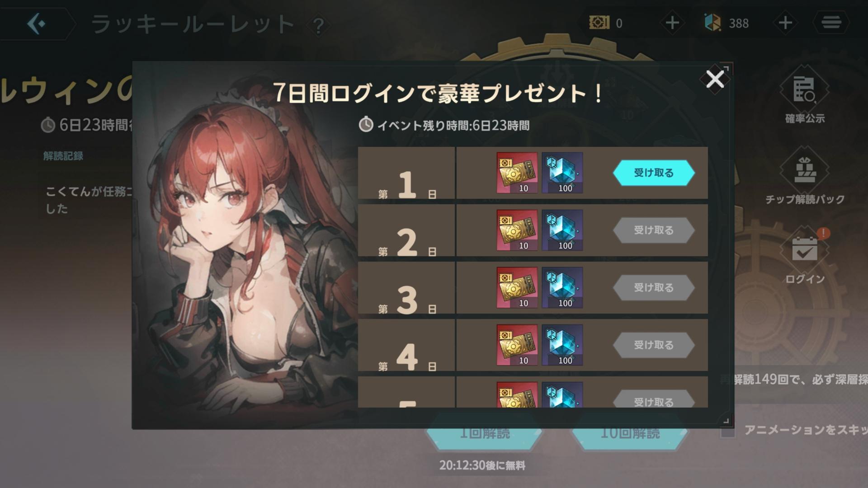Open the hamburger main menu

coord(831,22)
